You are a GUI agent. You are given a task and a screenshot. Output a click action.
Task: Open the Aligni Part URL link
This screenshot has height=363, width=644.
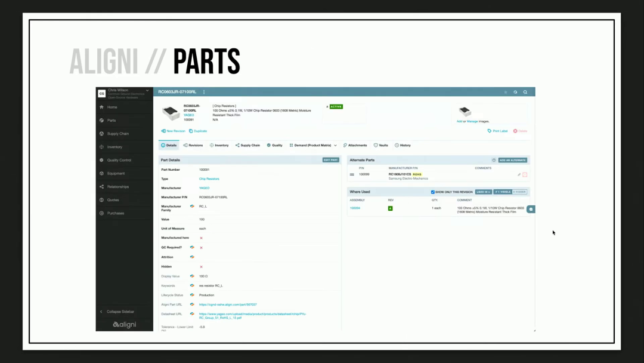coord(228,304)
